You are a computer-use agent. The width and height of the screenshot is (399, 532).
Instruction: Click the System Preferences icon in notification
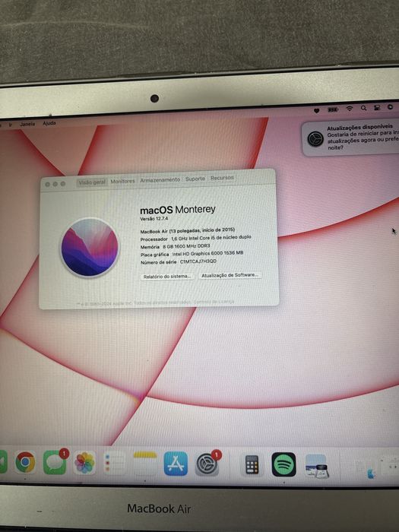tap(315, 139)
